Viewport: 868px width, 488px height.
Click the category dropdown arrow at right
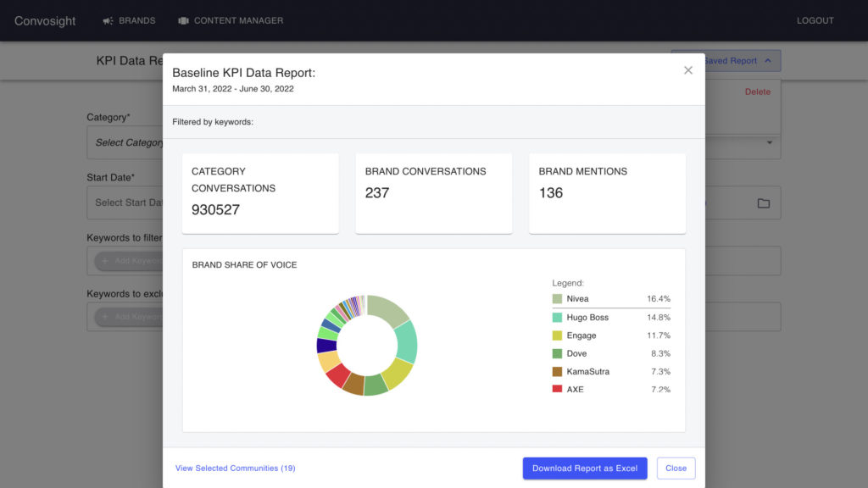(770, 143)
